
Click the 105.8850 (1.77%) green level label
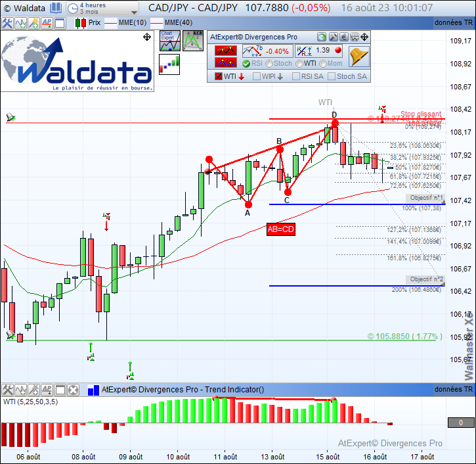click(404, 336)
